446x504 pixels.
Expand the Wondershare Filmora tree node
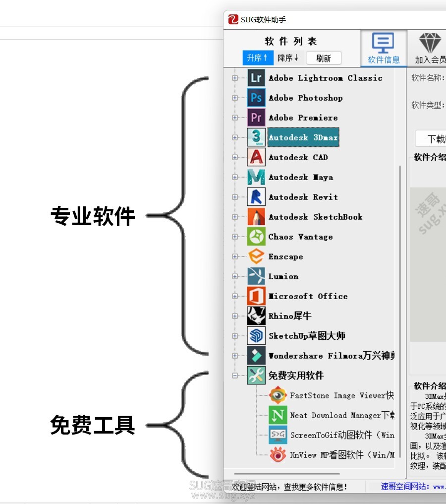[235, 356]
